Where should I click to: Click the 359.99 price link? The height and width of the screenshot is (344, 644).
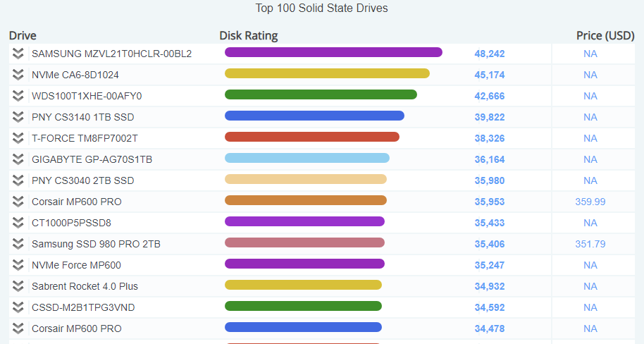pos(590,202)
